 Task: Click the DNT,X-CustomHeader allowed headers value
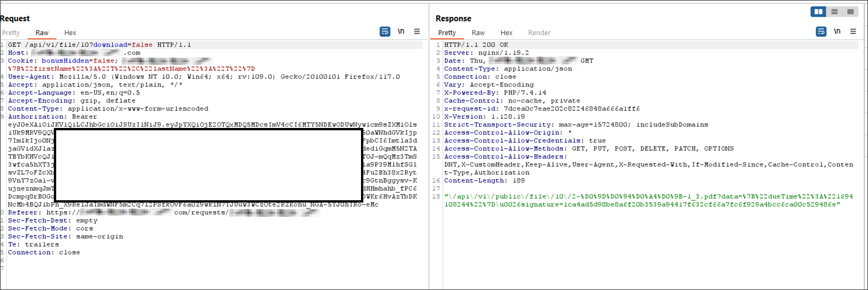tap(649, 168)
